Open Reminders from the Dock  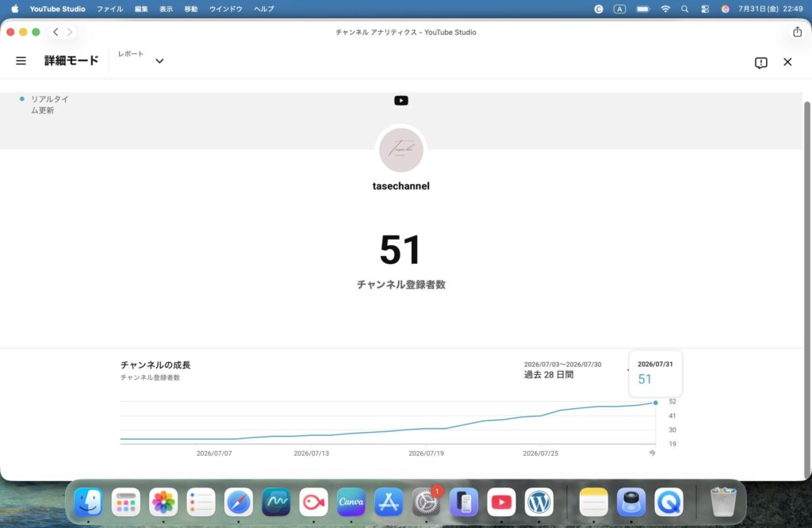click(x=201, y=502)
